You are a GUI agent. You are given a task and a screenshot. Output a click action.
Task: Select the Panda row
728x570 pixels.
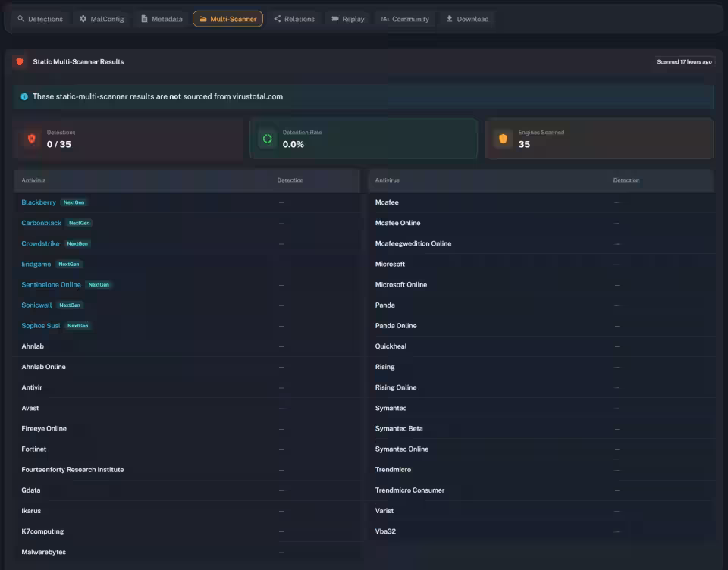(x=541, y=305)
